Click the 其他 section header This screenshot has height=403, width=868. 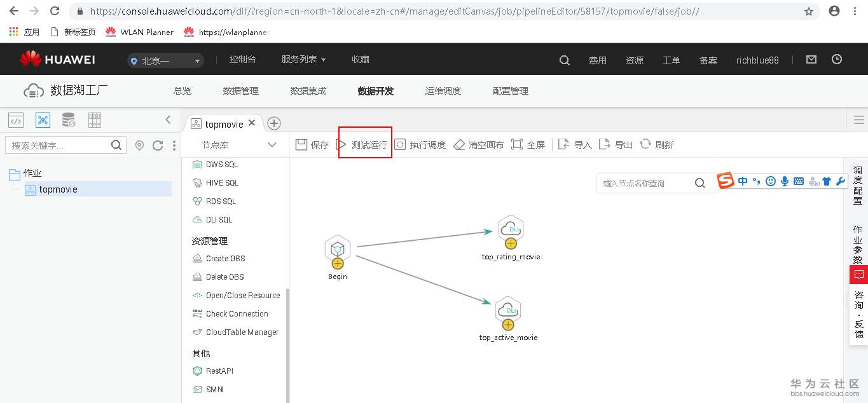coord(201,353)
